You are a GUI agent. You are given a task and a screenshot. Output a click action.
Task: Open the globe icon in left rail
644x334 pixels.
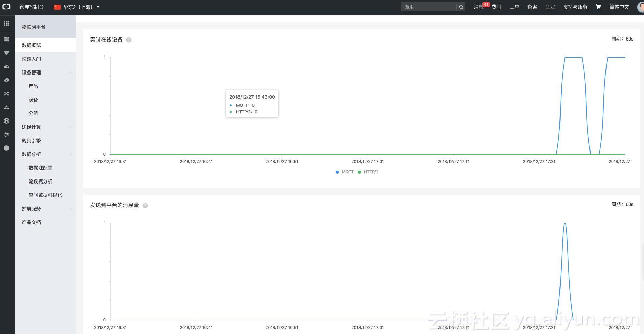[6, 121]
